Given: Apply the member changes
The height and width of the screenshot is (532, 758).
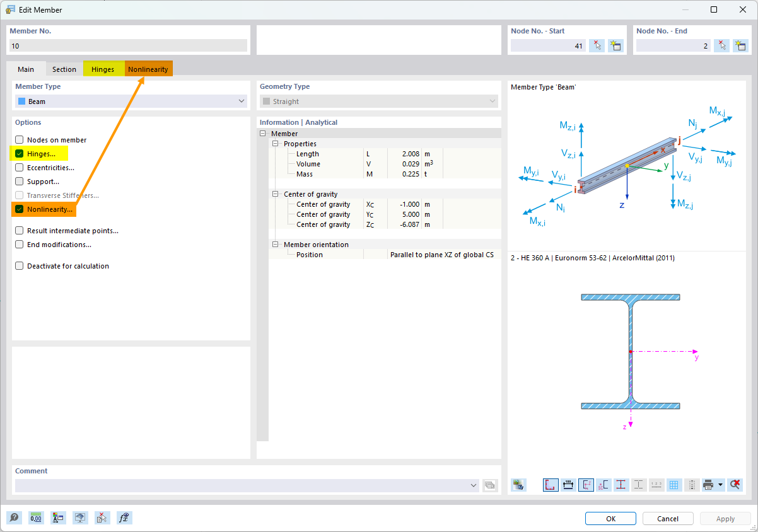Looking at the screenshot, I should coord(725,518).
